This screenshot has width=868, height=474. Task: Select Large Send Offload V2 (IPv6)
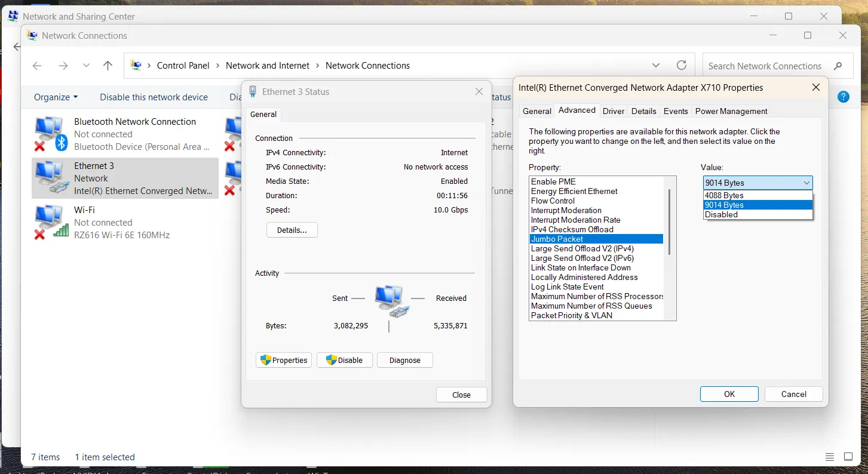(596, 258)
